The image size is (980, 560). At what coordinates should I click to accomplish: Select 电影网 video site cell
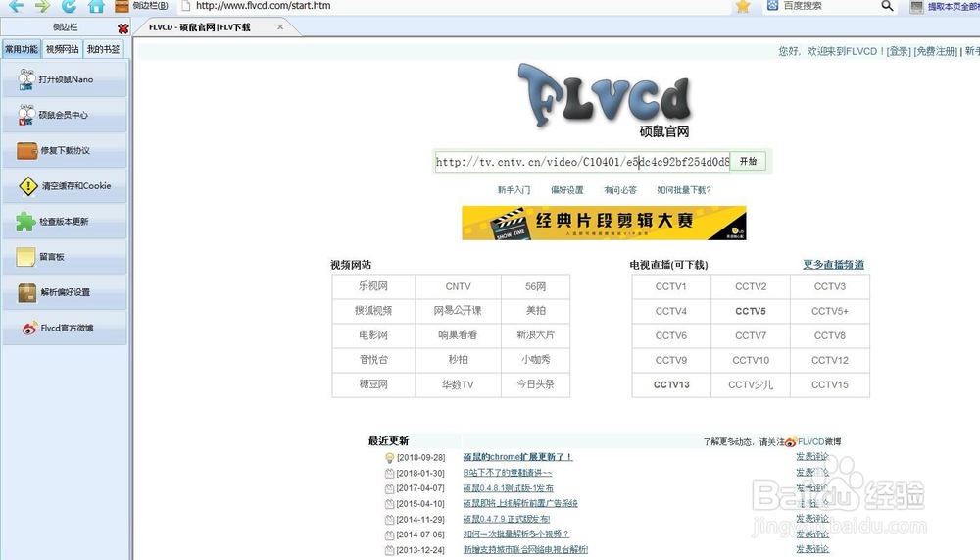coord(373,335)
